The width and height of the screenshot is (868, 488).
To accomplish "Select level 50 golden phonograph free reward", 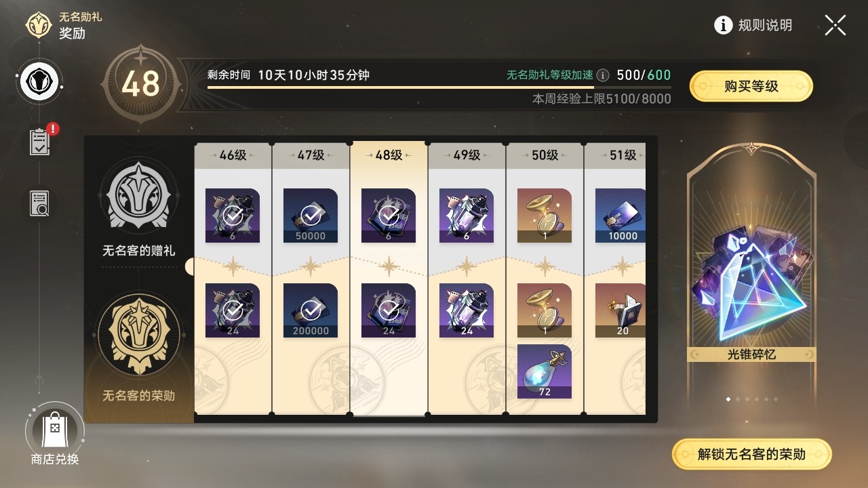I will (545, 216).
